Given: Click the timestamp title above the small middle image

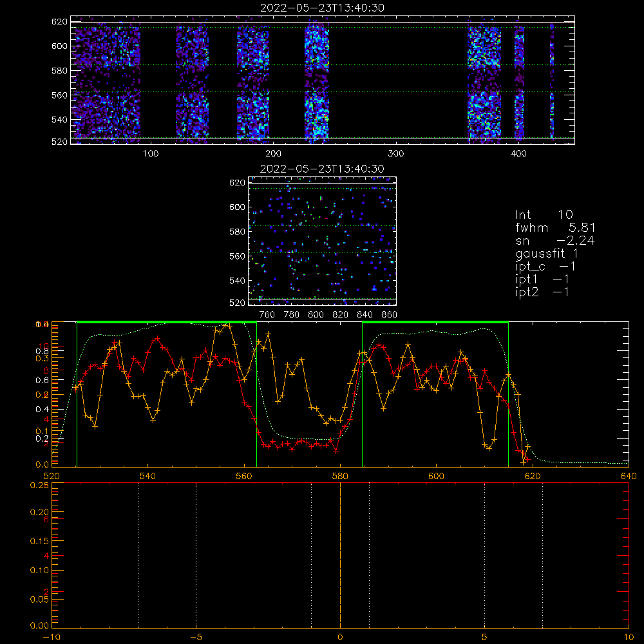Looking at the screenshot, I should click(322, 169).
